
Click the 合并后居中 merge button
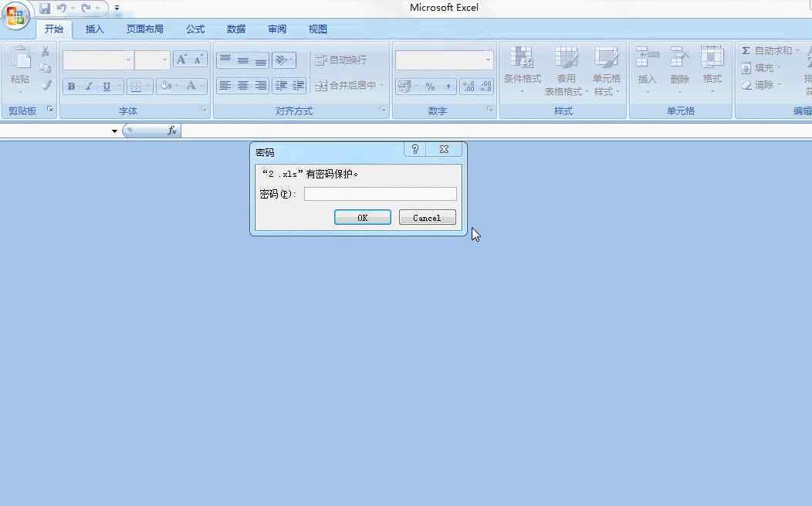coord(349,86)
